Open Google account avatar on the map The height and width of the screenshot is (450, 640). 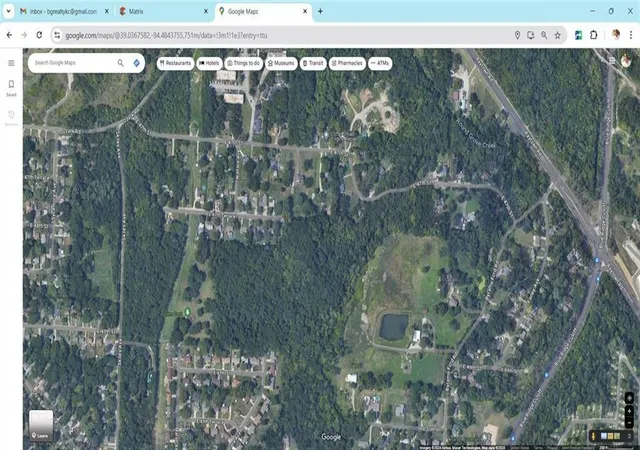627,60
